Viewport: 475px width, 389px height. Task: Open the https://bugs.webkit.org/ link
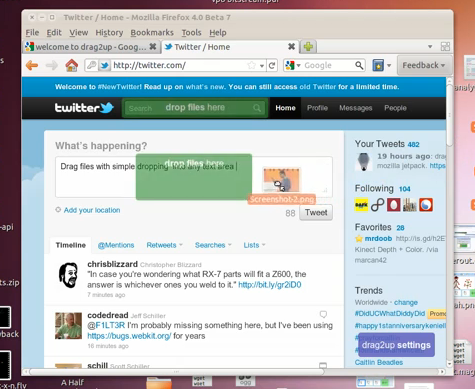(x=129, y=336)
